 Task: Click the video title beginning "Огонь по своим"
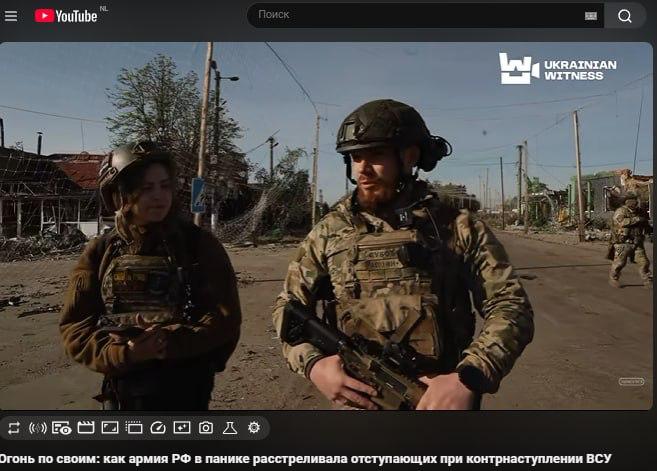click(x=305, y=459)
